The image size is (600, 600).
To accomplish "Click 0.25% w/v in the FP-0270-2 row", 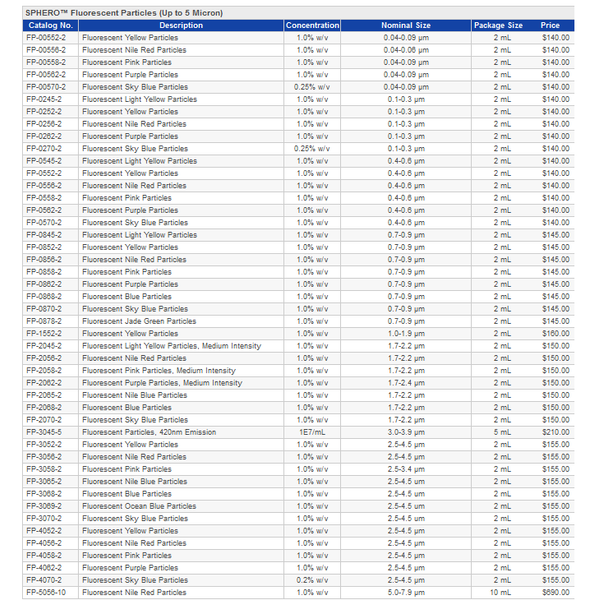I will pyautogui.click(x=312, y=148).
